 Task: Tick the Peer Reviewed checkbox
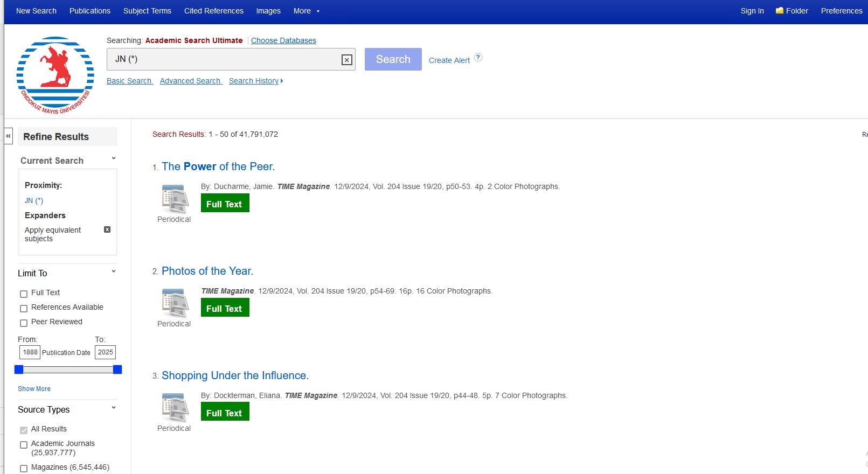24,323
